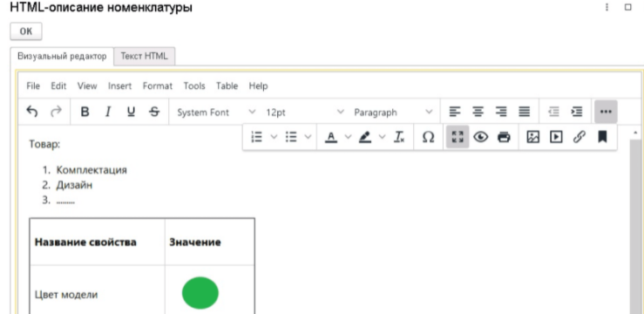This screenshot has height=314, width=644.
Task: Open the highlight color picker arrow
Action: point(383,137)
